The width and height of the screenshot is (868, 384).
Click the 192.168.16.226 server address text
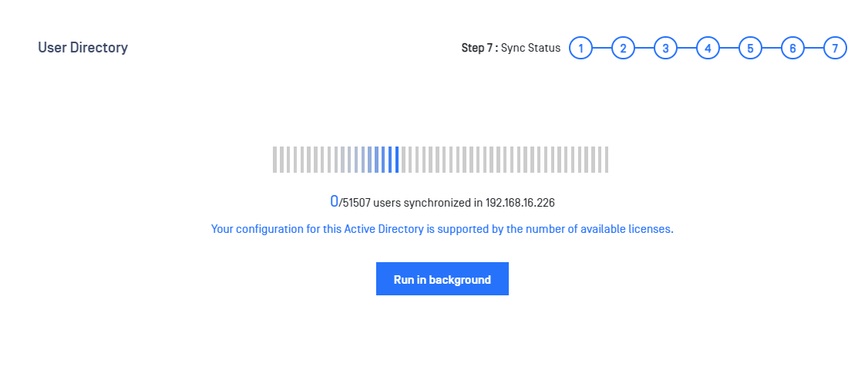pos(520,203)
